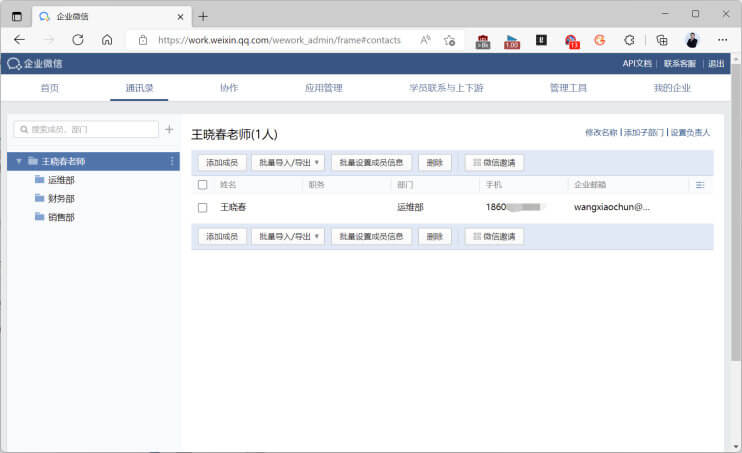Tick the checkbox for member 王晓春
The height and width of the screenshot is (453, 742).
[203, 207]
